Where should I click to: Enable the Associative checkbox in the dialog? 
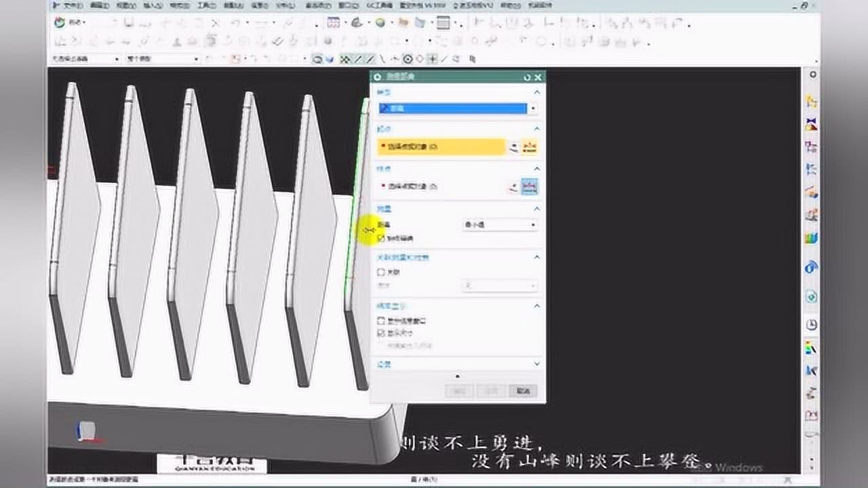pos(381,272)
